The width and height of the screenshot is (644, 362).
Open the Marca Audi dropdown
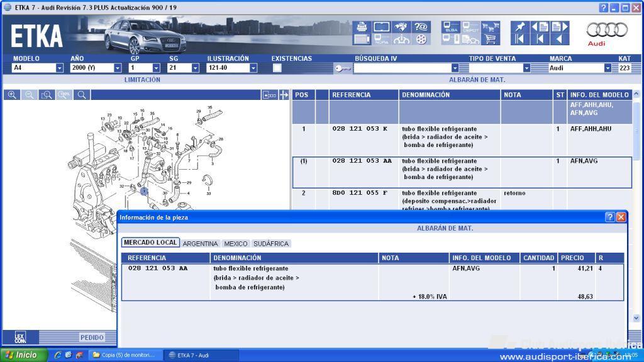[x=608, y=68]
